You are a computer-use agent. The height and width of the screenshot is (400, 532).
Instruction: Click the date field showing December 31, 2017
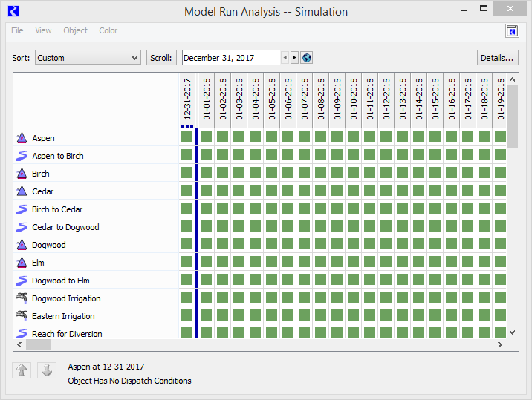tap(230, 58)
